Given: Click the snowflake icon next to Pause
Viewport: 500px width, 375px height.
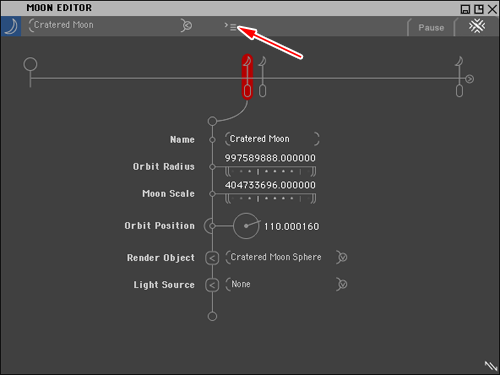Looking at the screenshot, I should coord(477,26).
